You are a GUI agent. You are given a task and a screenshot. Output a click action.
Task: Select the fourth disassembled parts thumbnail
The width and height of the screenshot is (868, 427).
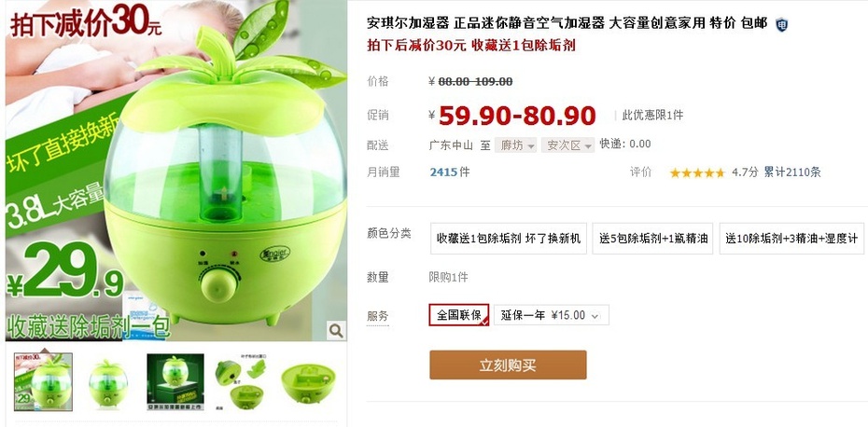243,382
